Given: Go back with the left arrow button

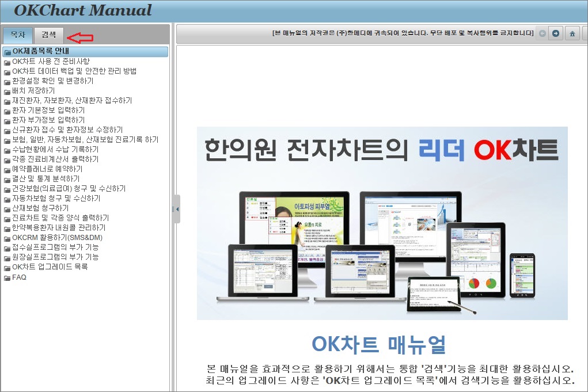Looking at the screenshot, I should 543,34.
